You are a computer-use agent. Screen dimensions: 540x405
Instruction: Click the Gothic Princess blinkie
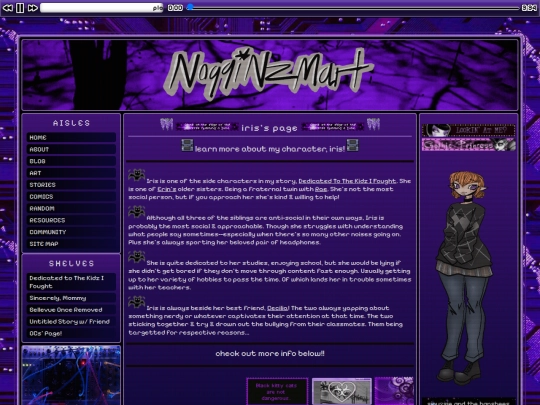[x=469, y=145]
